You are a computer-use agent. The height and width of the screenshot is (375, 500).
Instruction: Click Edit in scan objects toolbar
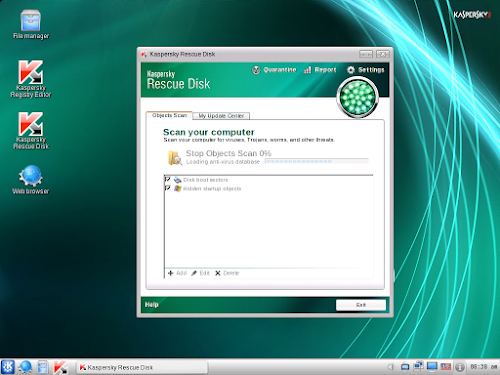pos(204,273)
